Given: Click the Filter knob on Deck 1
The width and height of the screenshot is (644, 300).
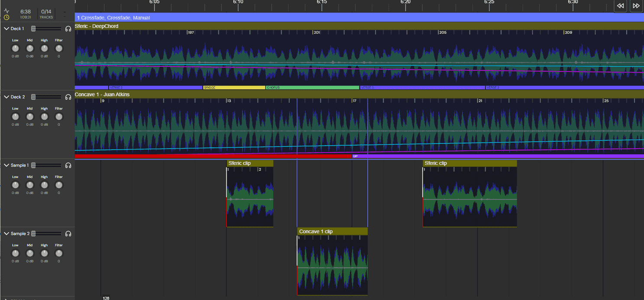Looking at the screenshot, I should pyautogui.click(x=58, y=48).
